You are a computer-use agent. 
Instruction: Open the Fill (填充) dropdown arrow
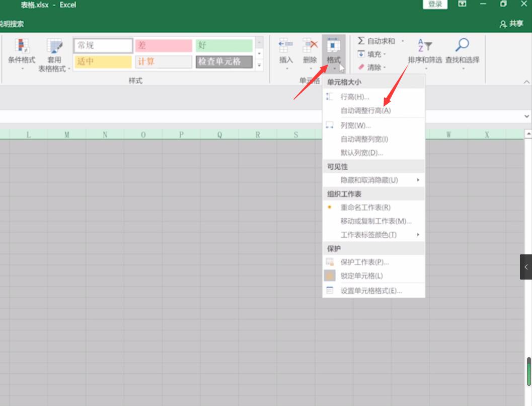(x=385, y=54)
